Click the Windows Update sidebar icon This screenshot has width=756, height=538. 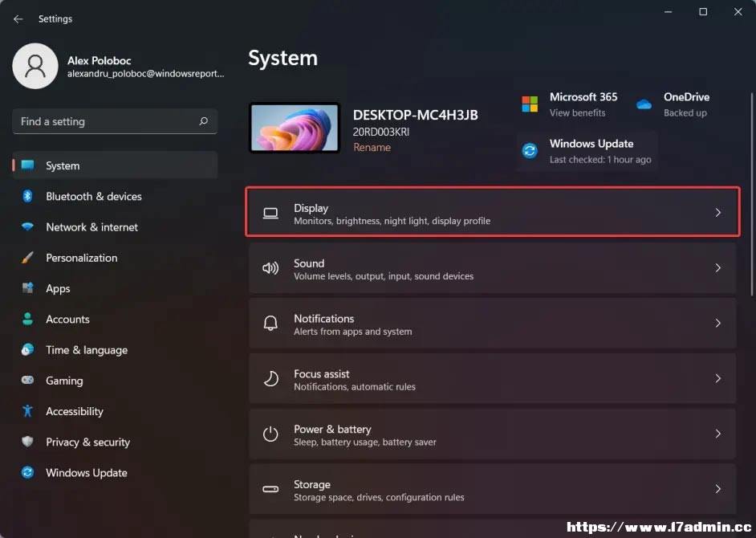27,472
